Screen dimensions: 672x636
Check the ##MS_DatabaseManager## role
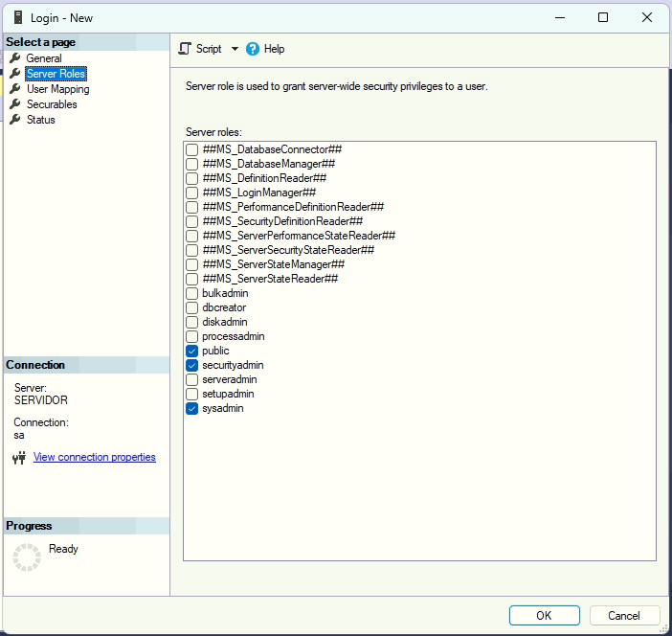(x=191, y=164)
